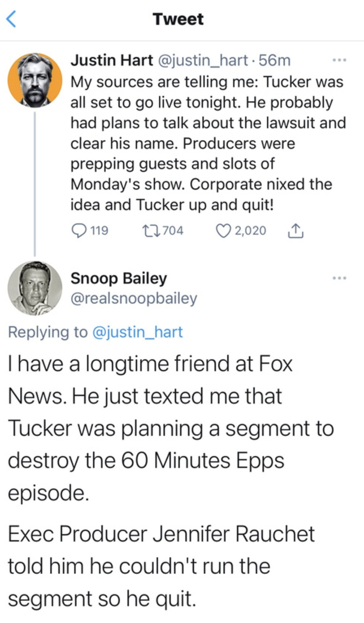This screenshot has height=623, width=364.
Task: Open more options for Justin Hart's tweet
Action: point(339,61)
